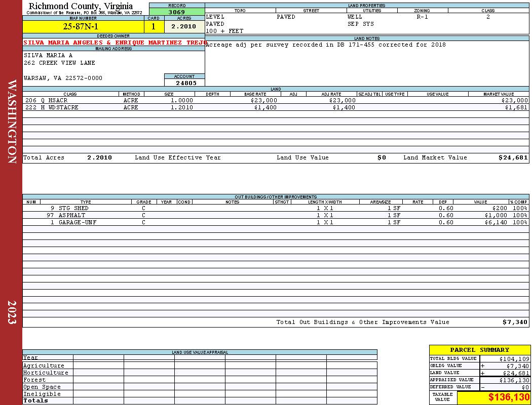The height and width of the screenshot is (405, 532).
Task: Click the $1,000 asphalt value
Action: pyautogui.click(x=496, y=215)
